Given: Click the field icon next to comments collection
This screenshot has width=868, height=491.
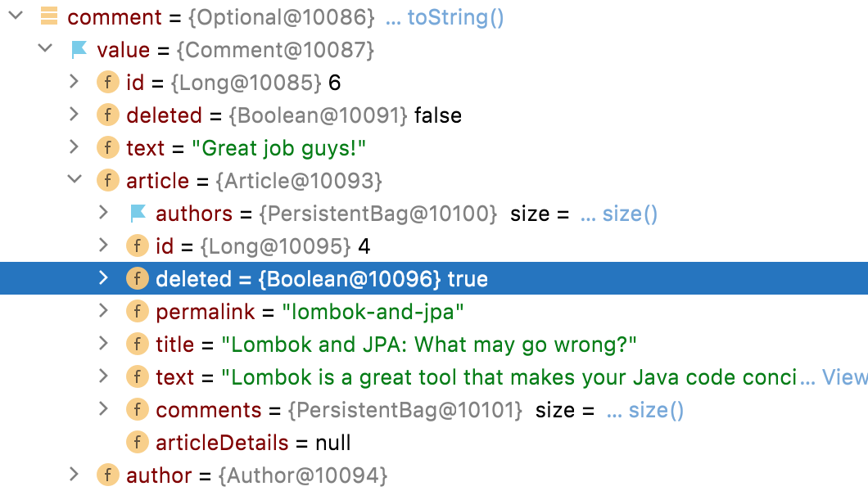Looking at the screenshot, I should tap(138, 409).
